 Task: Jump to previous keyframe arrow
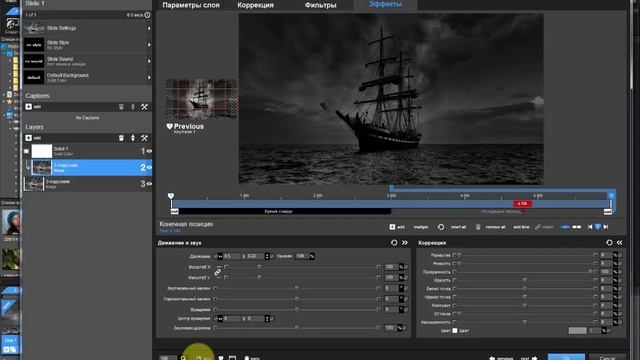point(590,227)
